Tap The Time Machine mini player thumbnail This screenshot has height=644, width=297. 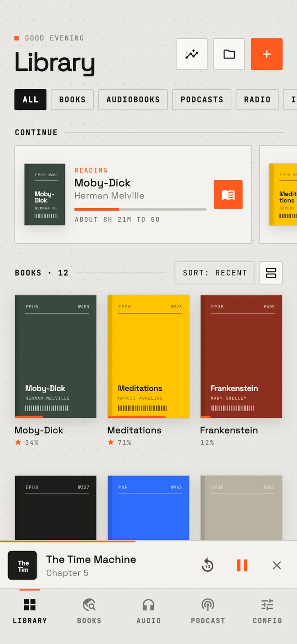[x=22, y=565]
